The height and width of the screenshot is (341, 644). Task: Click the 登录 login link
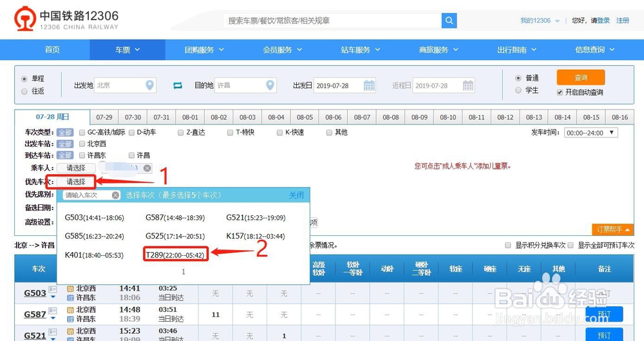tap(603, 21)
